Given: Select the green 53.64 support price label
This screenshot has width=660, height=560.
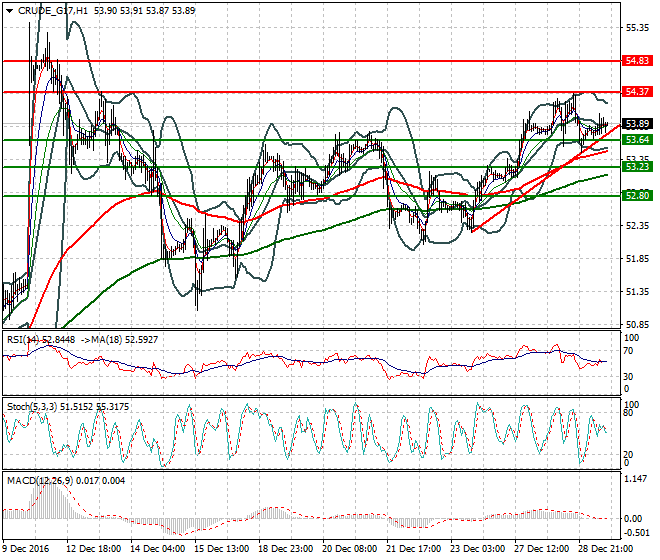Looking at the screenshot, I should (x=637, y=140).
